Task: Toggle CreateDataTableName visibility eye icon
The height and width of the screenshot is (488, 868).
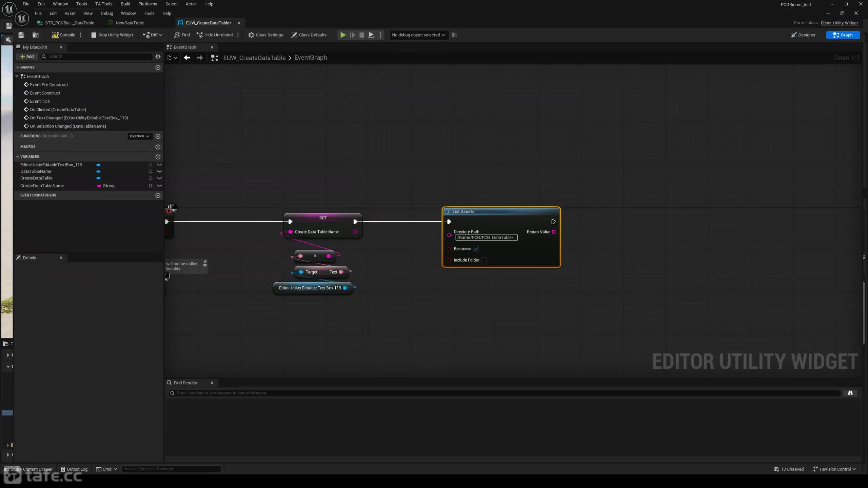Action: click(x=159, y=186)
